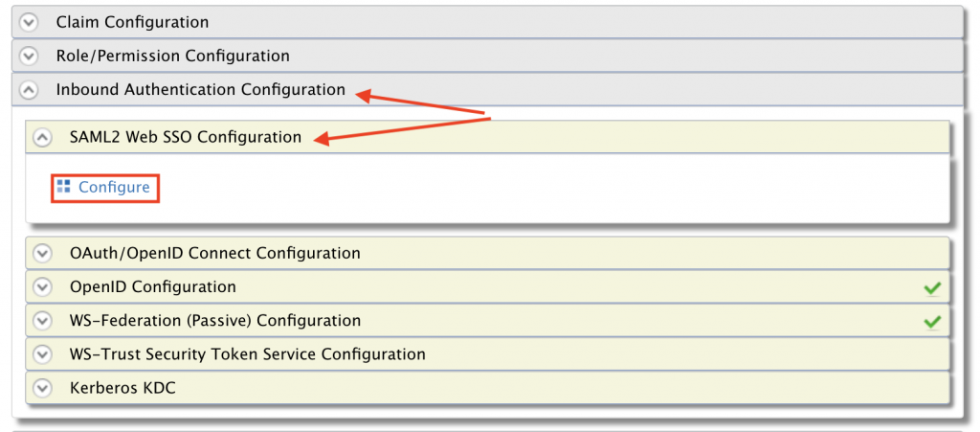Click SAML2 Web SSO Configuration title
Image resolution: width=980 pixels, height=432 pixels.
click(x=185, y=137)
